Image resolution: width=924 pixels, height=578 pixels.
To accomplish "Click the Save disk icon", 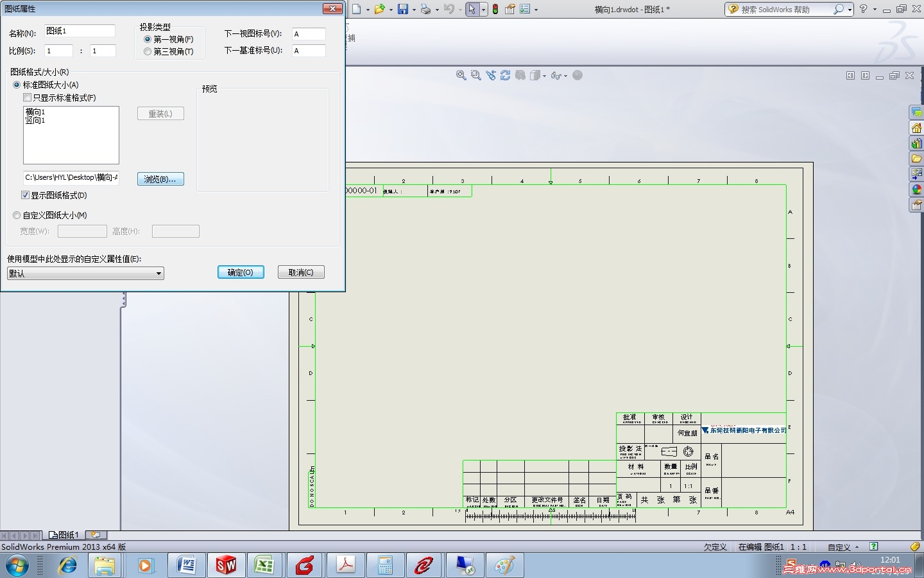I will [x=403, y=9].
